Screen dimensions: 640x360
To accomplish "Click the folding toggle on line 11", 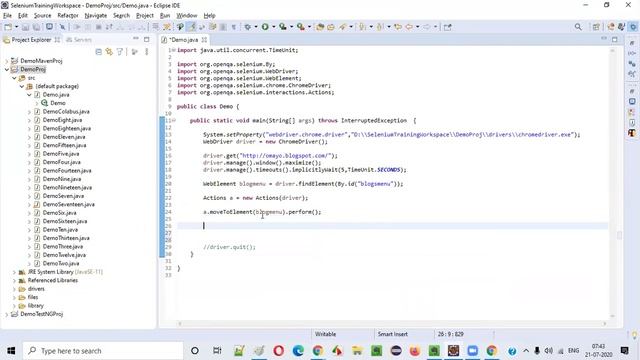I will 173,120.
